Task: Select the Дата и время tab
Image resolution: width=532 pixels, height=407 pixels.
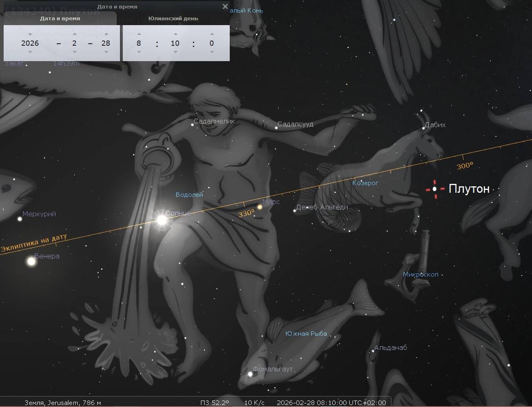Action: [x=60, y=18]
